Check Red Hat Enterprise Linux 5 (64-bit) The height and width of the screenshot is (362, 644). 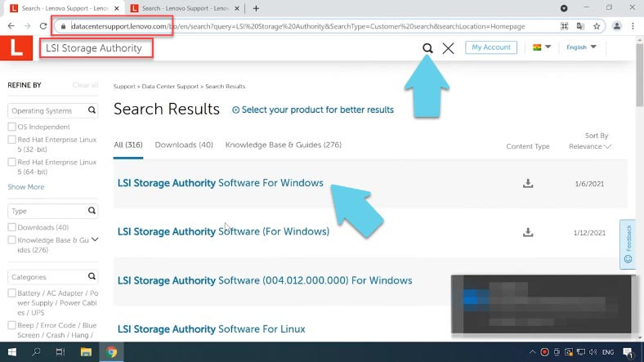pos(12,162)
